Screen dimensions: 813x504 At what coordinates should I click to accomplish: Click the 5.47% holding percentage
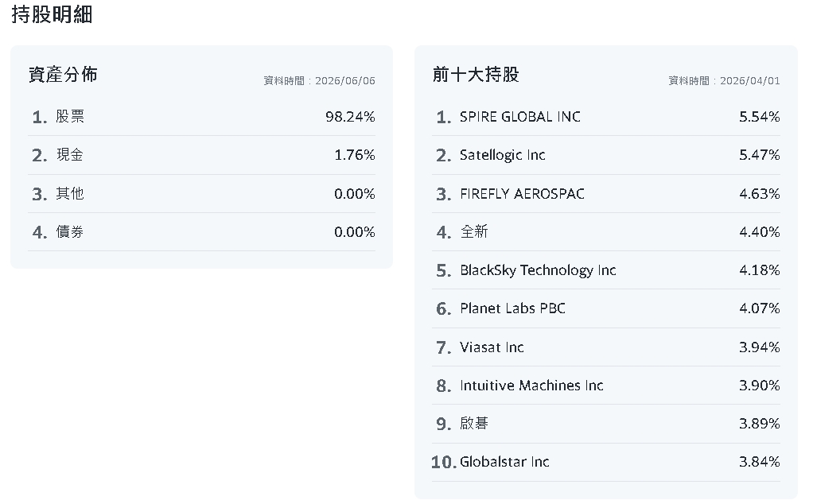[x=760, y=155]
